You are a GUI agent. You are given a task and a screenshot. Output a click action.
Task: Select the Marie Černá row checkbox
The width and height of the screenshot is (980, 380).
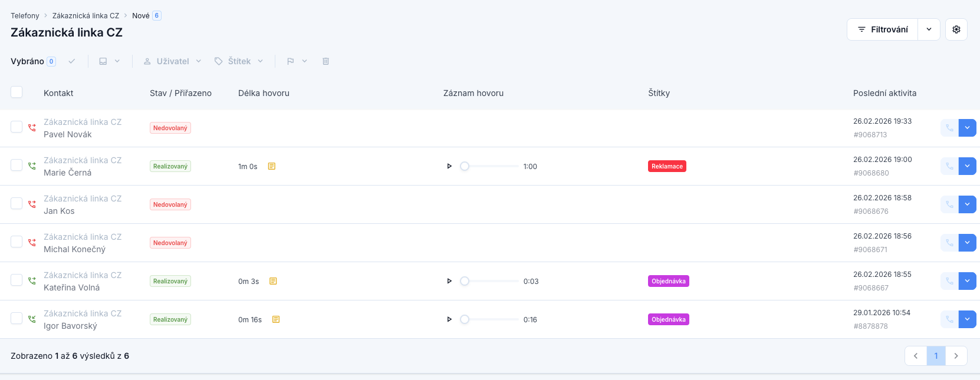17,165
